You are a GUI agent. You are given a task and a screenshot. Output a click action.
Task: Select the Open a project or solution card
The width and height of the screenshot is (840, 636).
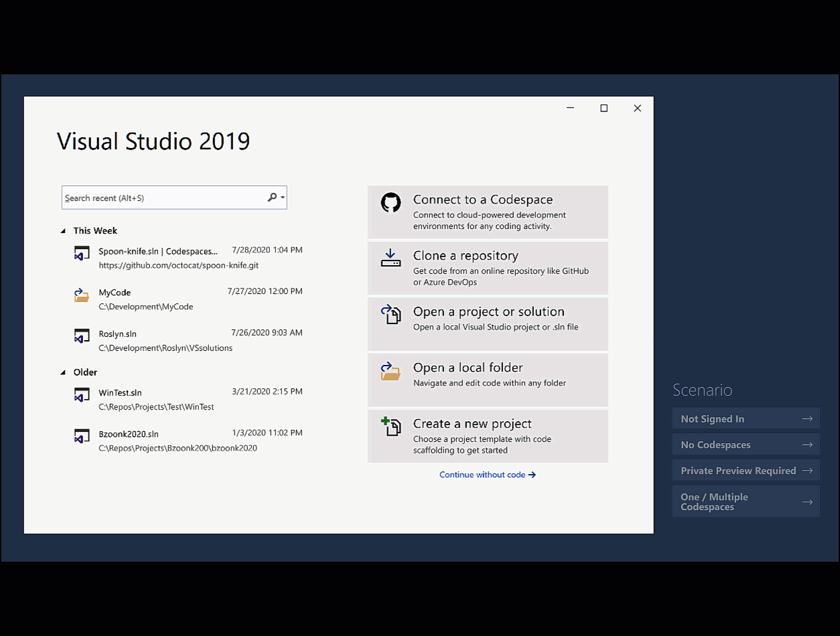click(x=488, y=324)
